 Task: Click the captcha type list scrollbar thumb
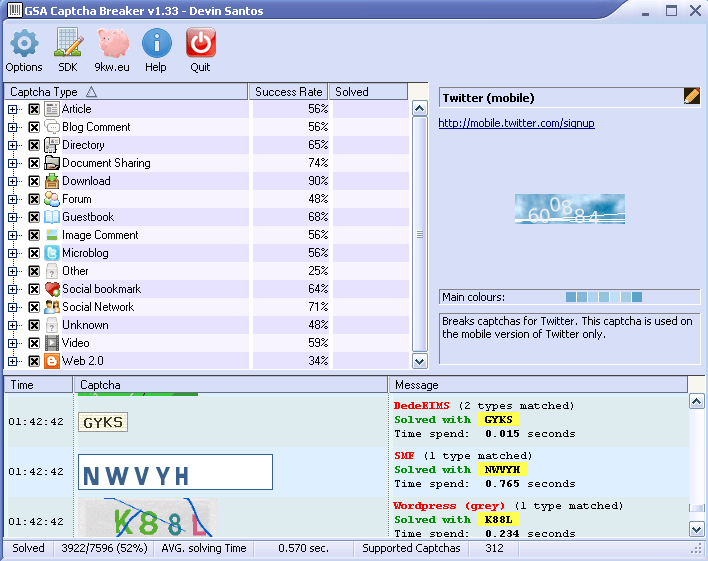click(419, 234)
